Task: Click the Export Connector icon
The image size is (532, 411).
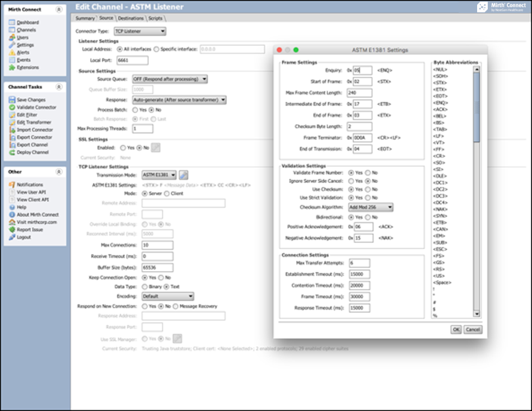Action: [x=12, y=137]
